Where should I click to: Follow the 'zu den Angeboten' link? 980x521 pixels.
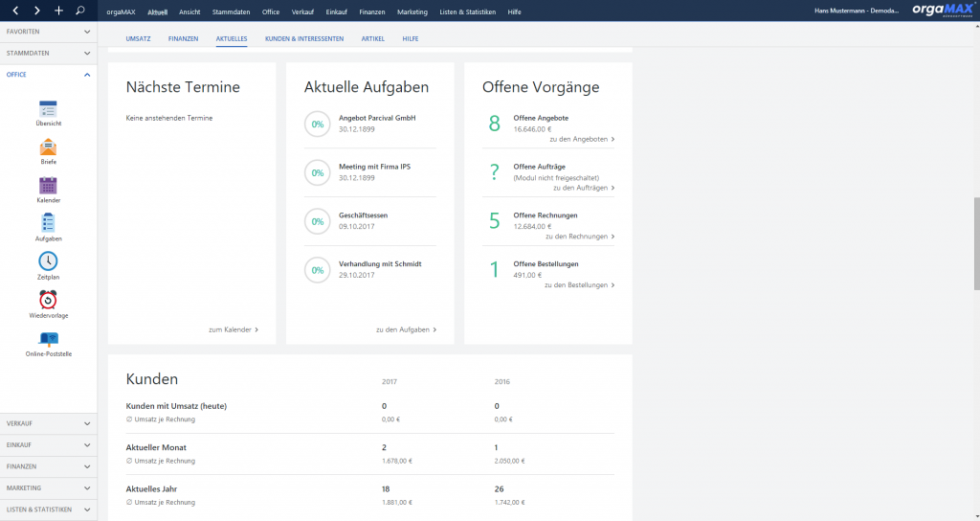coord(582,140)
